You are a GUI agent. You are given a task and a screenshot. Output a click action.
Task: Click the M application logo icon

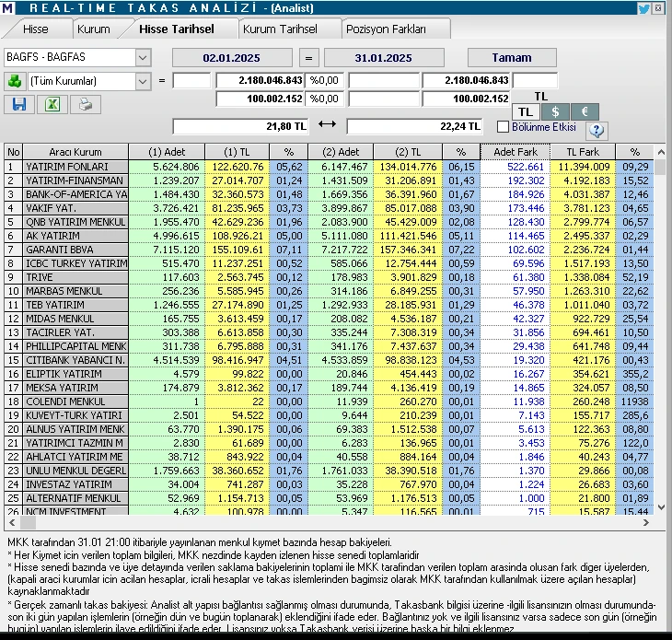pos(6,7)
